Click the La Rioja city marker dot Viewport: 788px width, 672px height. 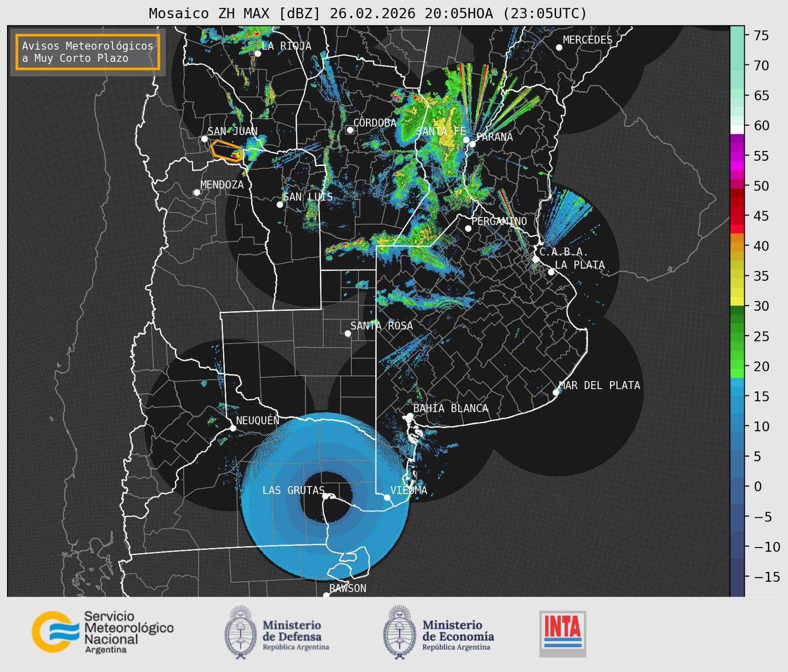(258, 54)
